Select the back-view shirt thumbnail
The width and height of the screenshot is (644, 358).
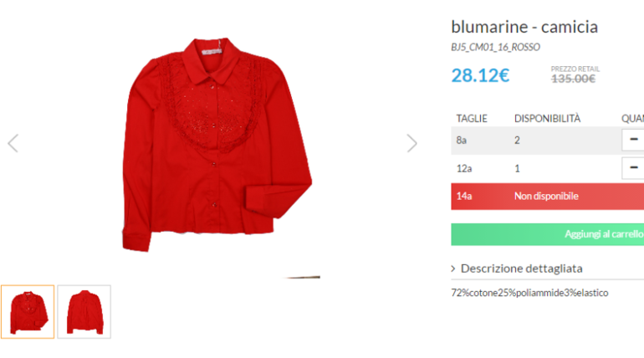coord(84,311)
